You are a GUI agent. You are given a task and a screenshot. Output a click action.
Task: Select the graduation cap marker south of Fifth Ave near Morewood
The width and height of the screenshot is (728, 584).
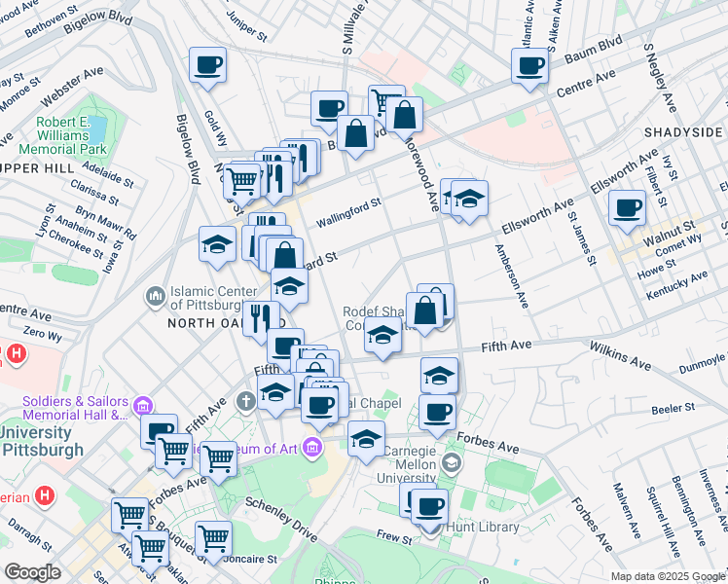click(439, 377)
